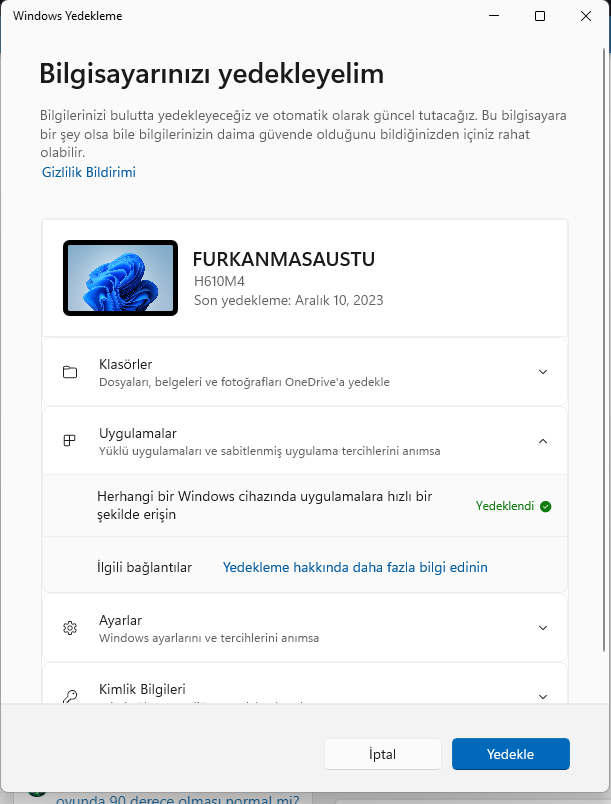The width and height of the screenshot is (611, 804).
Task: Click the FURKANMASAUSTU device thumbnail image
Action: tap(120, 278)
